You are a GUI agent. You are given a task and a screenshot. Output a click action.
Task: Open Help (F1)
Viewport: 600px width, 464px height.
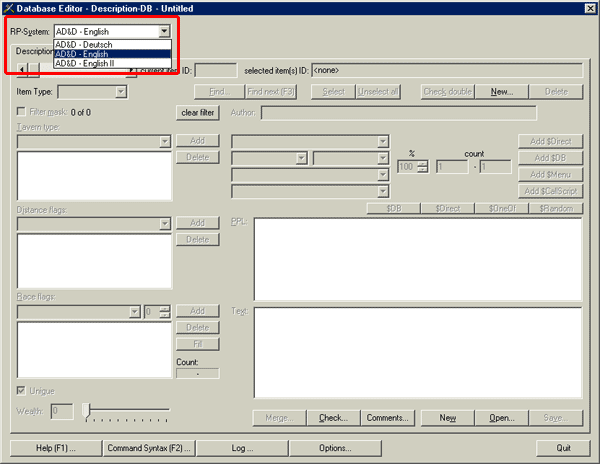click(55, 447)
